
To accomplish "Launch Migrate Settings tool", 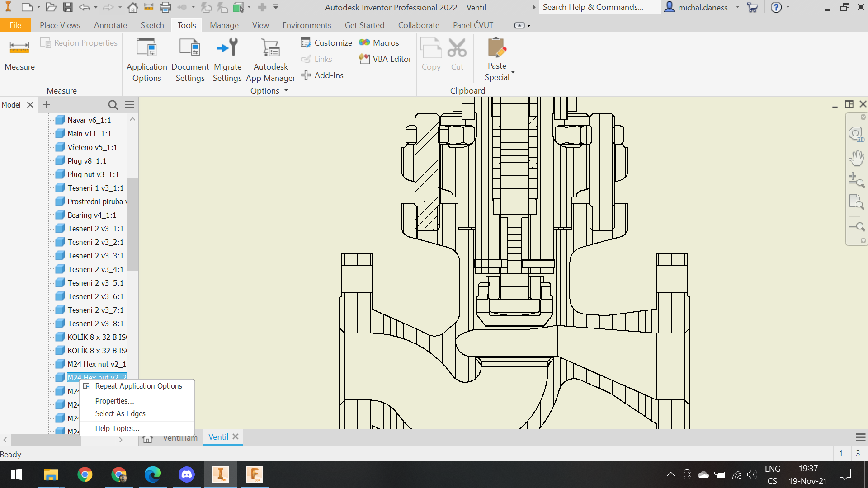I will (227, 59).
